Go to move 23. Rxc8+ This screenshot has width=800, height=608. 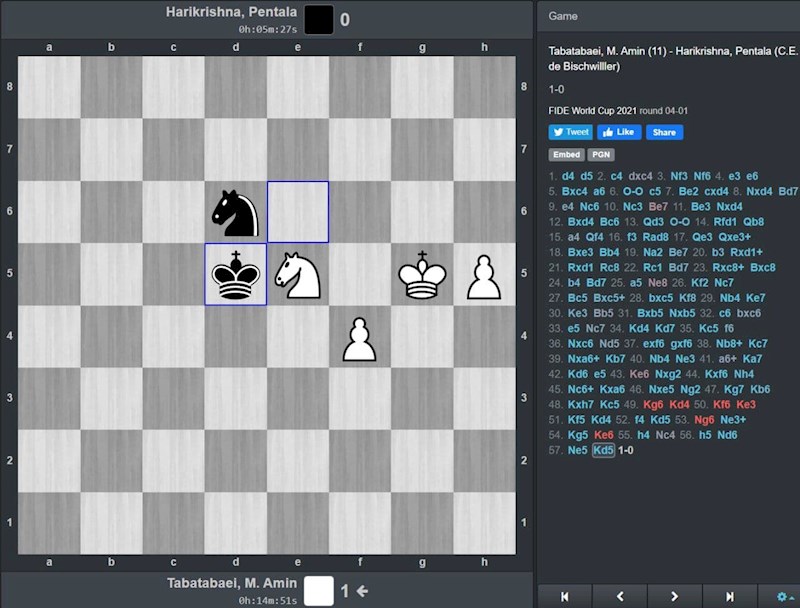(728, 267)
